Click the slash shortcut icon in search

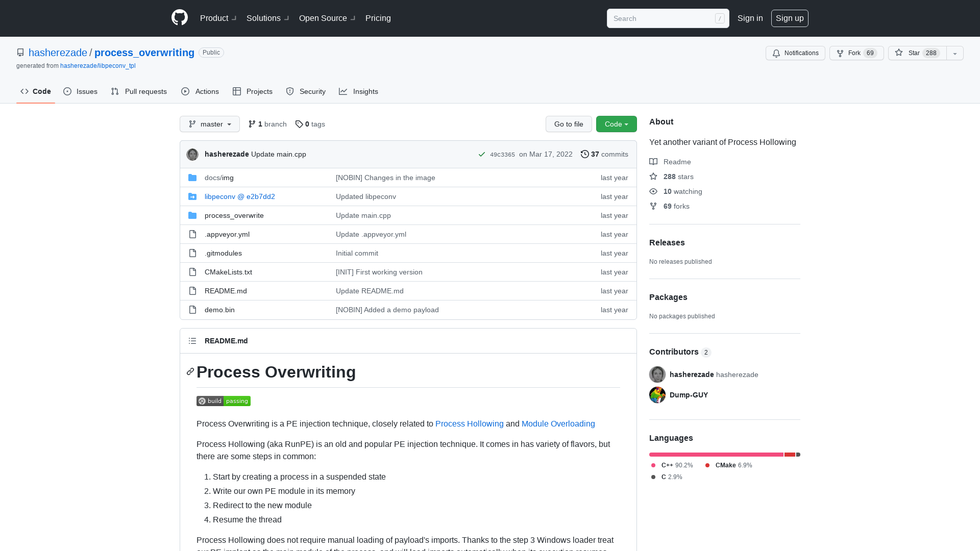click(x=720, y=18)
